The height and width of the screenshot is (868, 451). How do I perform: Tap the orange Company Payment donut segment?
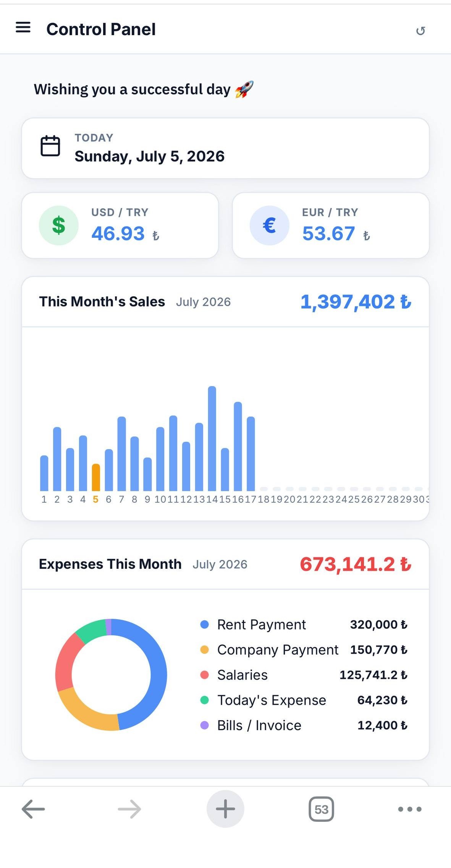tap(86, 715)
